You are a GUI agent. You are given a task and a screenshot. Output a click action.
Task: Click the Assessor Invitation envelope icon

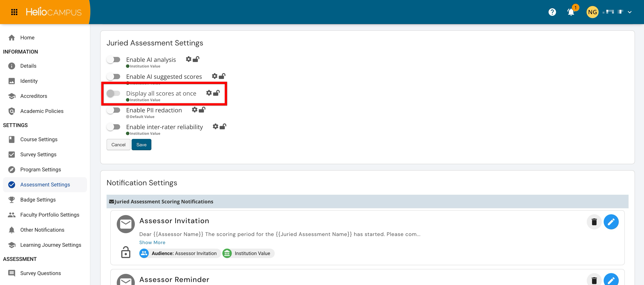(125, 224)
